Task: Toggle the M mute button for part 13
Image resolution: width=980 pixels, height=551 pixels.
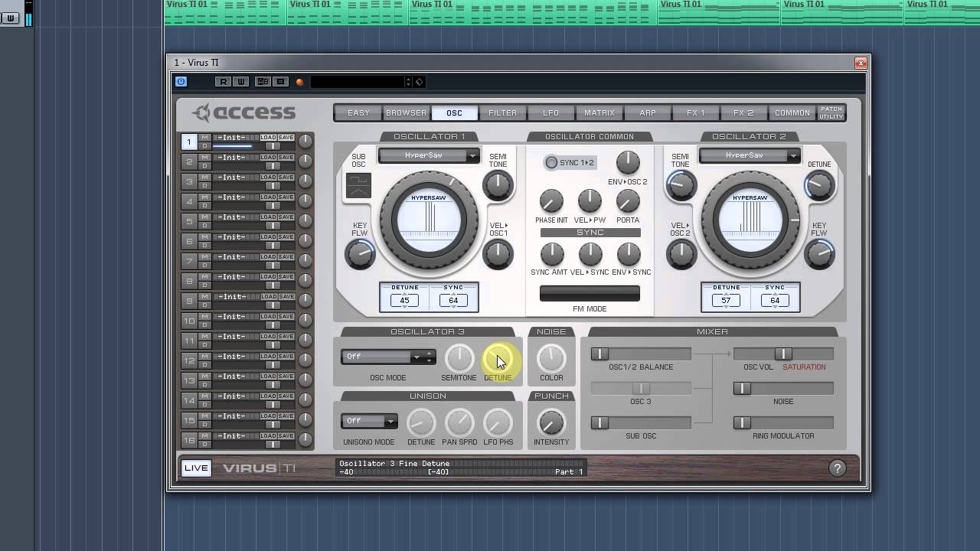Action: [x=204, y=377]
